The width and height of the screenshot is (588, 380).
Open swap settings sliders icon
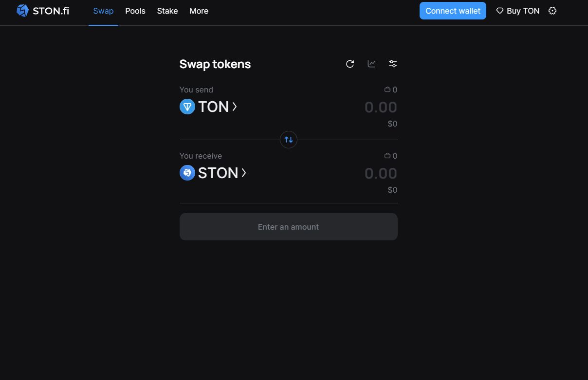[393, 64]
